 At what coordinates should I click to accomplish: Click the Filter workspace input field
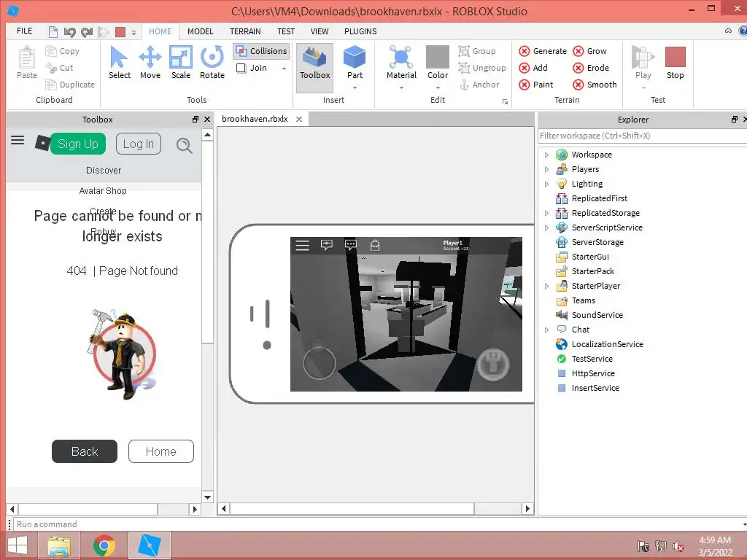(x=642, y=136)
